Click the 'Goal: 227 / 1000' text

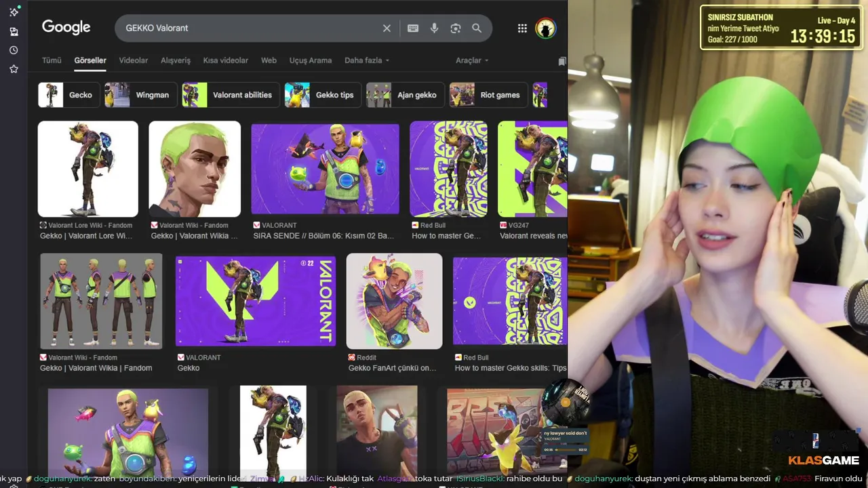733,39
